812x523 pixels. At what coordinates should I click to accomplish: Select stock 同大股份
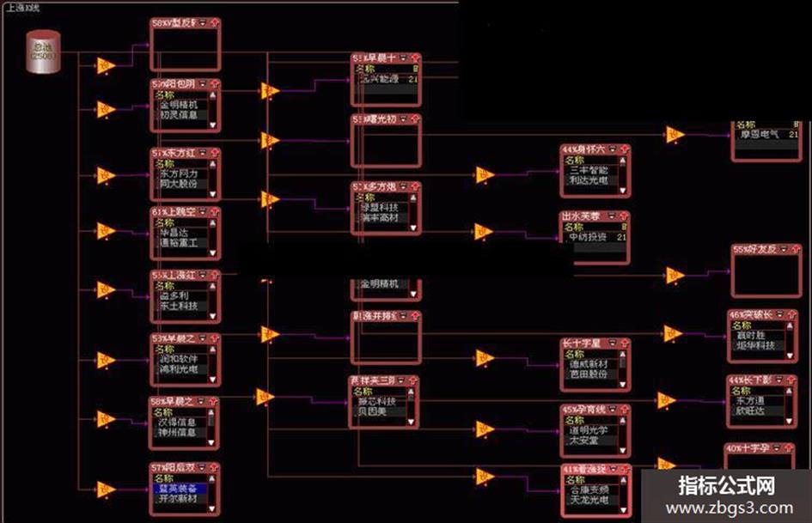pyautogui.click(x=179, y=184)
